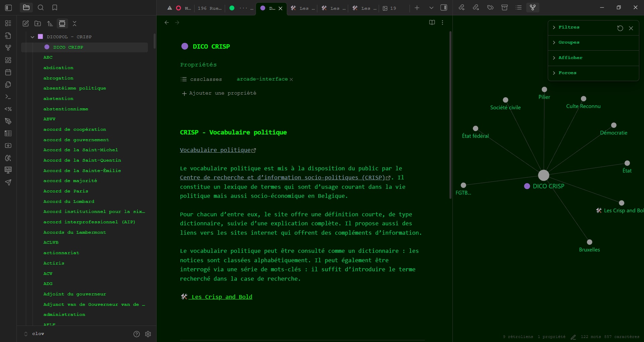Change file sort order
The image size is (644, 342).
point(50,23)
